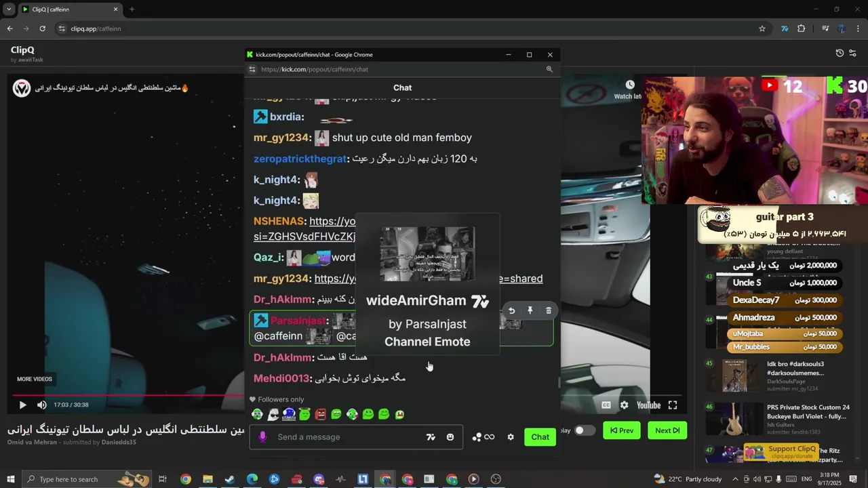Click the moderator badge next to bxrdia
Image resolution: width=868 pixels, height=488 pixels.
260,117
